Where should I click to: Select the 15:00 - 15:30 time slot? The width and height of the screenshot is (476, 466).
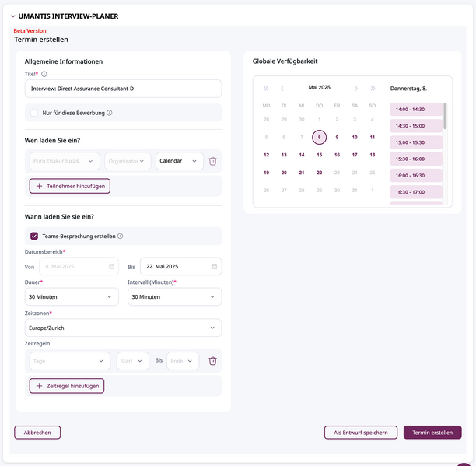pos(416,142)
